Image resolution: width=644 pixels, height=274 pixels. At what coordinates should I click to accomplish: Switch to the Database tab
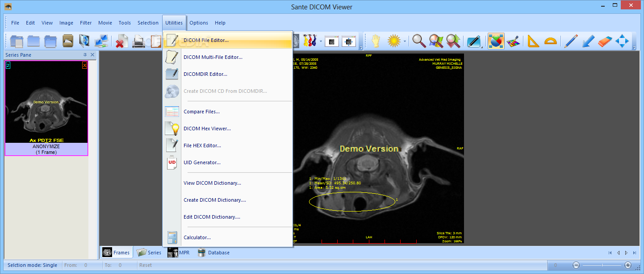pos(213,253)
